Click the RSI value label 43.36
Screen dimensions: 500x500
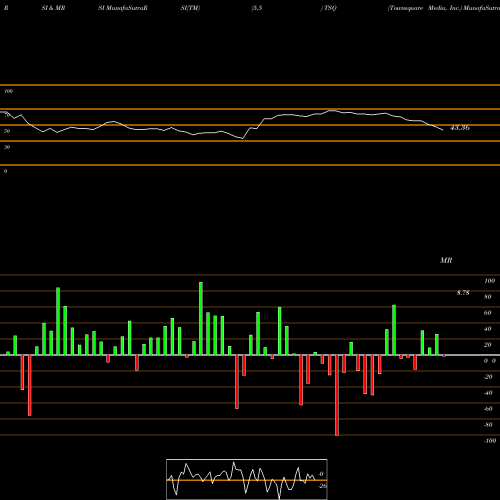[x=460, y=128]
